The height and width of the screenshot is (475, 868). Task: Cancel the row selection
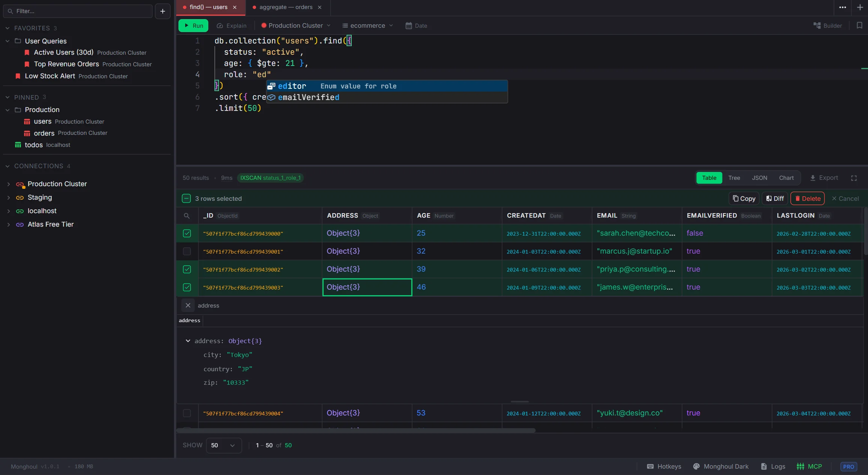pyautogui.click(x=845, y=199)
